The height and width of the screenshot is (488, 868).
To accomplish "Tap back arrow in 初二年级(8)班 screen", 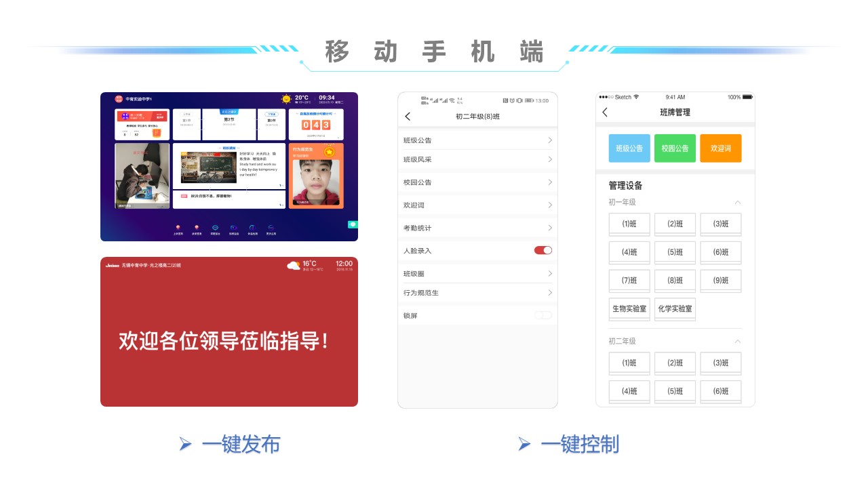I will coord(408,117).
